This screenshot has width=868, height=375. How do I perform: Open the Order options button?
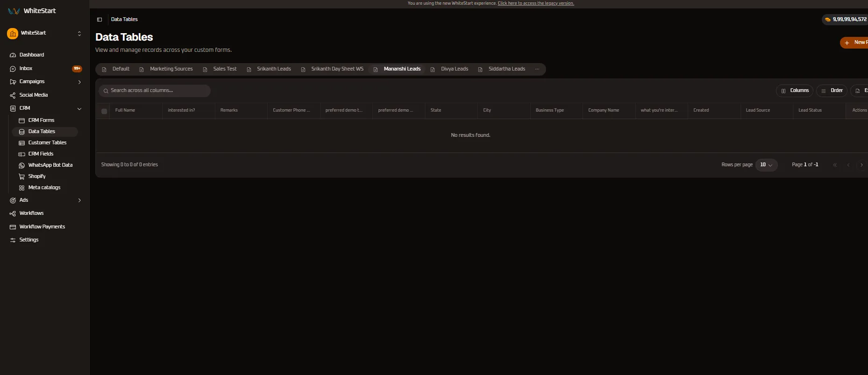pos(832,91)
